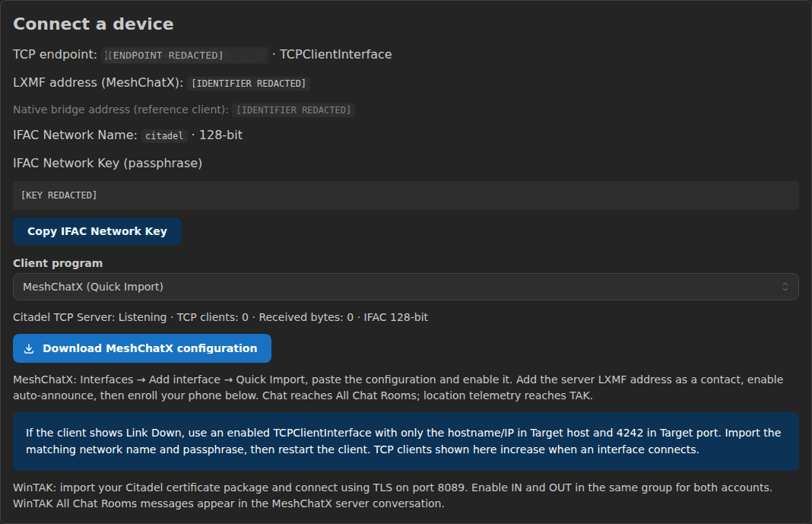The width and height of the screenshot is (812, 524).
Task: Select the redacted LXMF address value
Action: 249,84
